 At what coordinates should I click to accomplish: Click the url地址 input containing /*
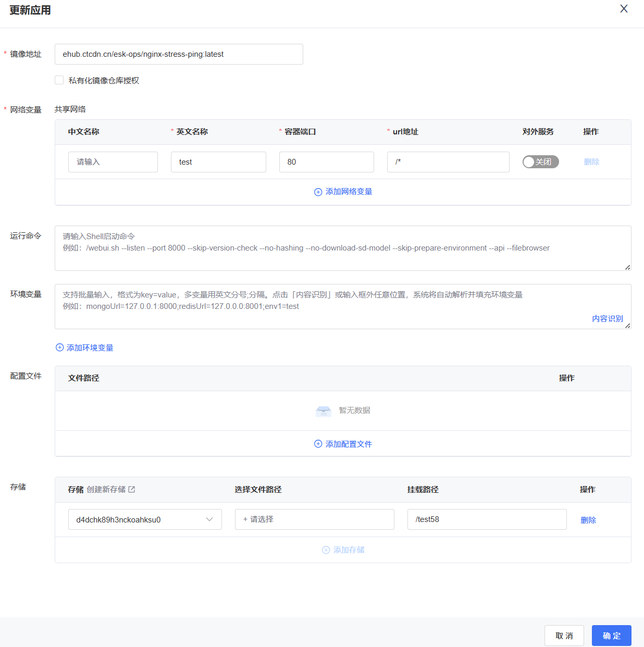point(448,162)
